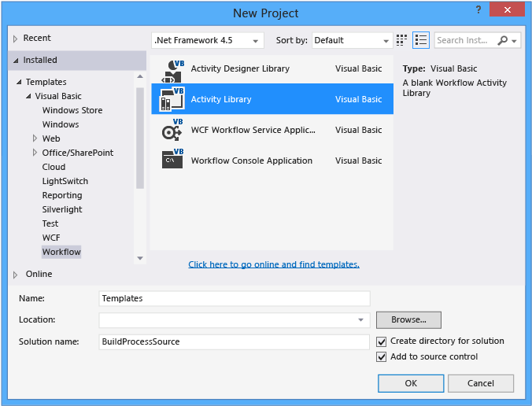Viewport: 532px width, 406px height.
Task: Close the New Project dialog
Action: pyautogui.click(x=508, y=10)
